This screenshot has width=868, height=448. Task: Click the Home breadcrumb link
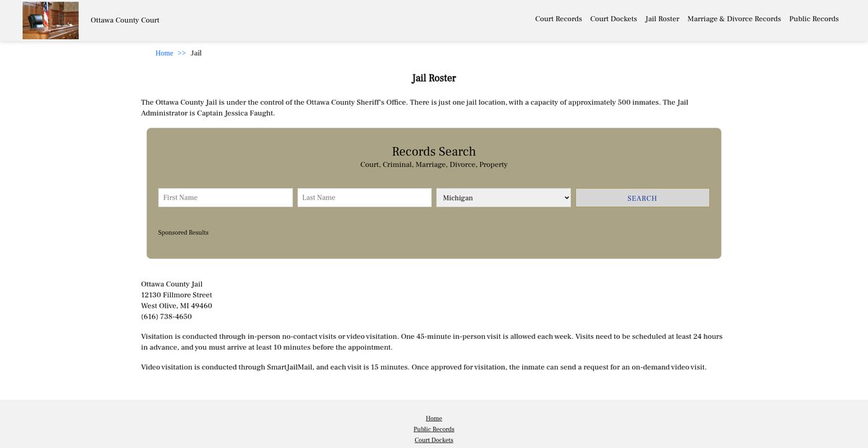pyautogui.click(x=164, y=53)
